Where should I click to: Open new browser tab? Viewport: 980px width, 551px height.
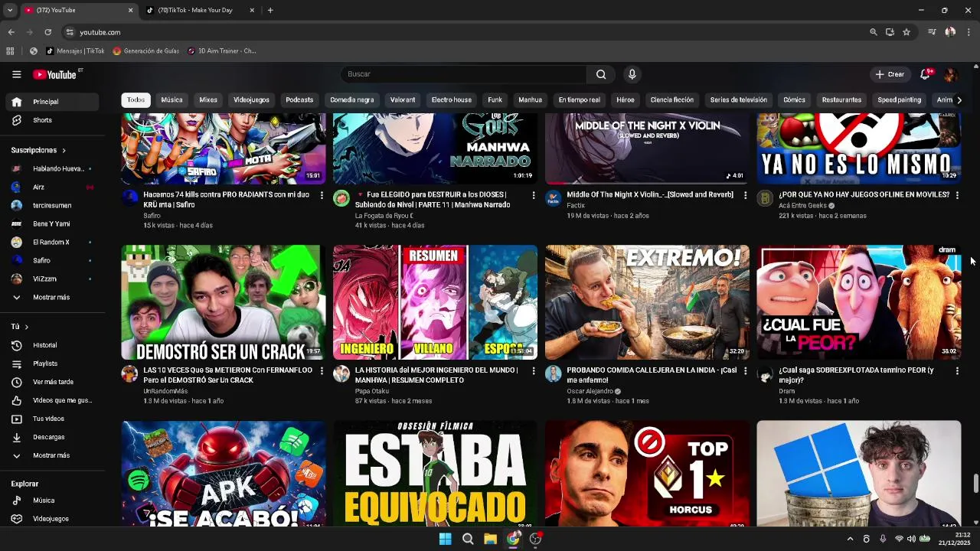[x=270, y=10]
